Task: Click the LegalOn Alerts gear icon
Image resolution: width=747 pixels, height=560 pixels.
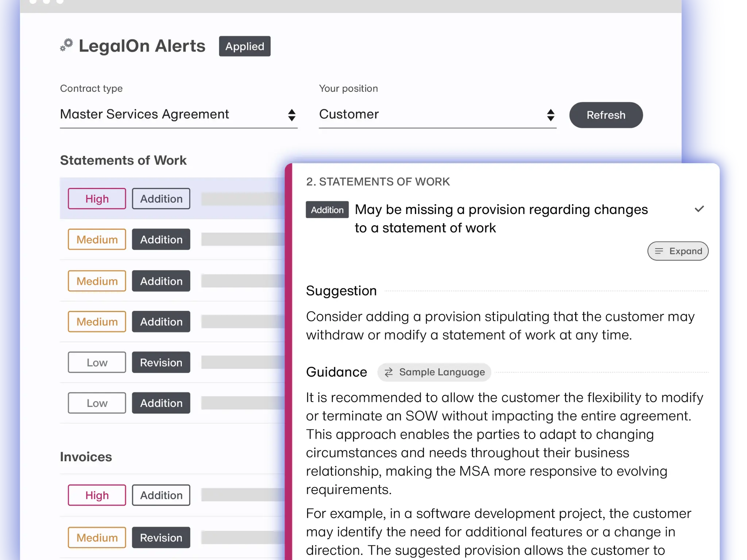Action: coord(66,45)
